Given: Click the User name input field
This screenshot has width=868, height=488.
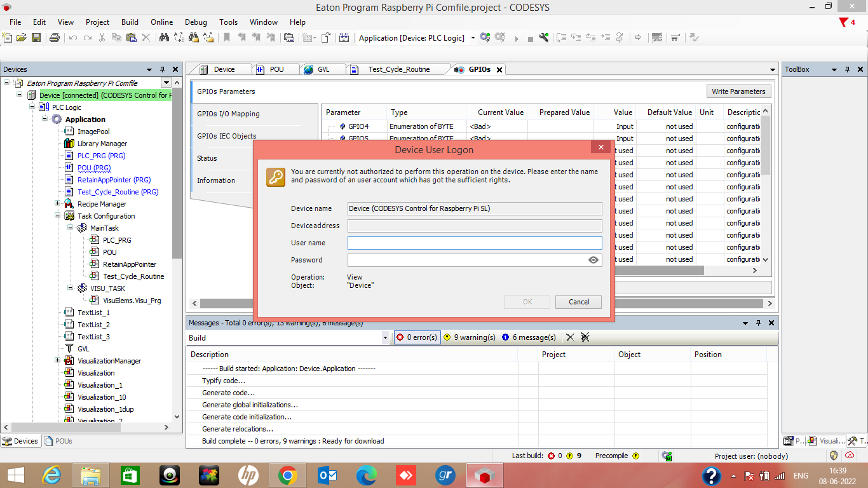Looking at the screenshot, I should pos(474,243).
